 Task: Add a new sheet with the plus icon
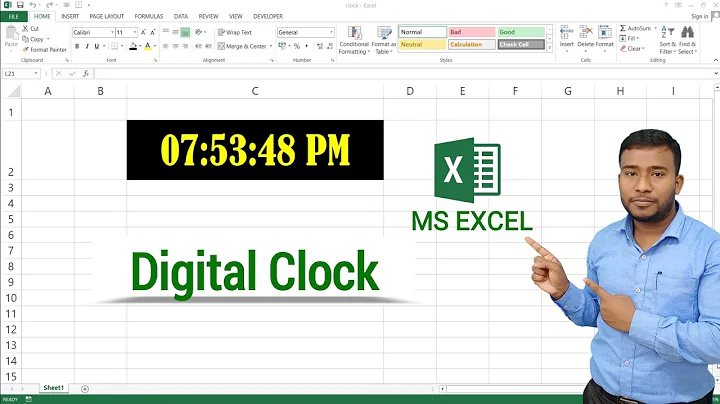[84, 389]
